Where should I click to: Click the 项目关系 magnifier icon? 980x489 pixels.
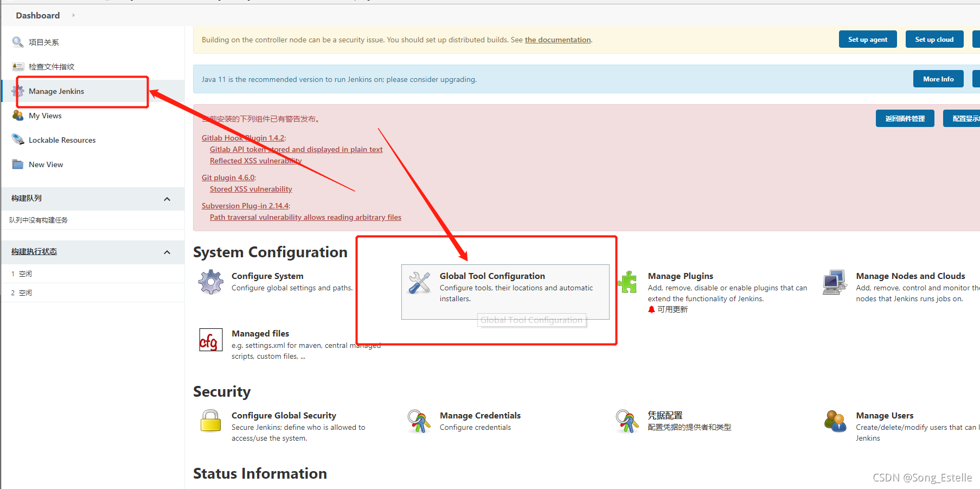[x=18, y=42]
